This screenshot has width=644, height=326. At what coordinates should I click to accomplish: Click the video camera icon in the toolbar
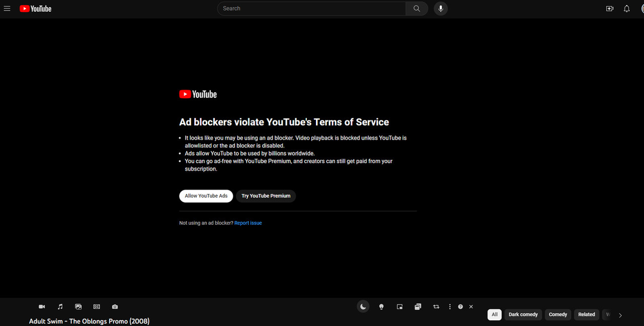tap(42, 307)
